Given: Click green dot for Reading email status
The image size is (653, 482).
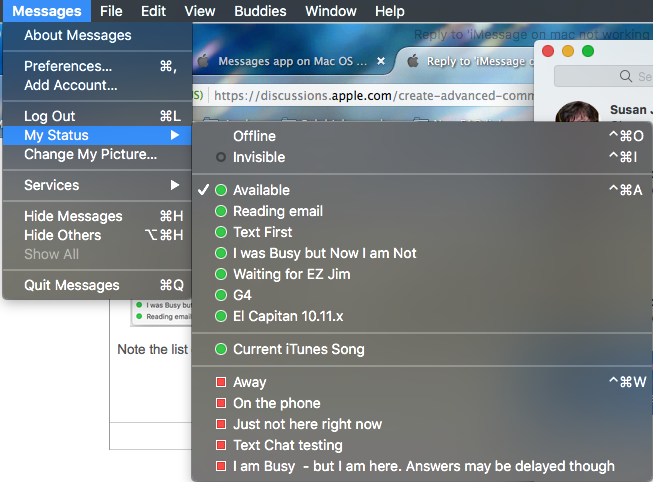Looking at the screenshot, I should tap(221, 211).
